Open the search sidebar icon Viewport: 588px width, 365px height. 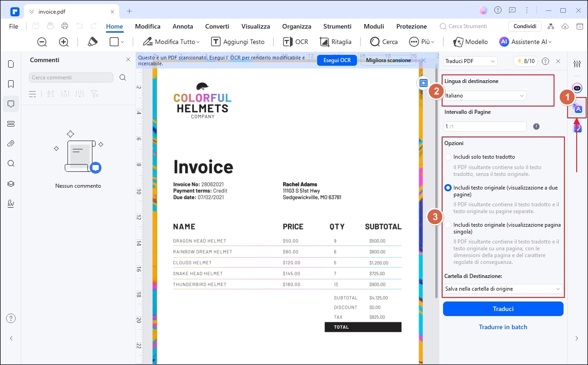click(x=11, y=164)
